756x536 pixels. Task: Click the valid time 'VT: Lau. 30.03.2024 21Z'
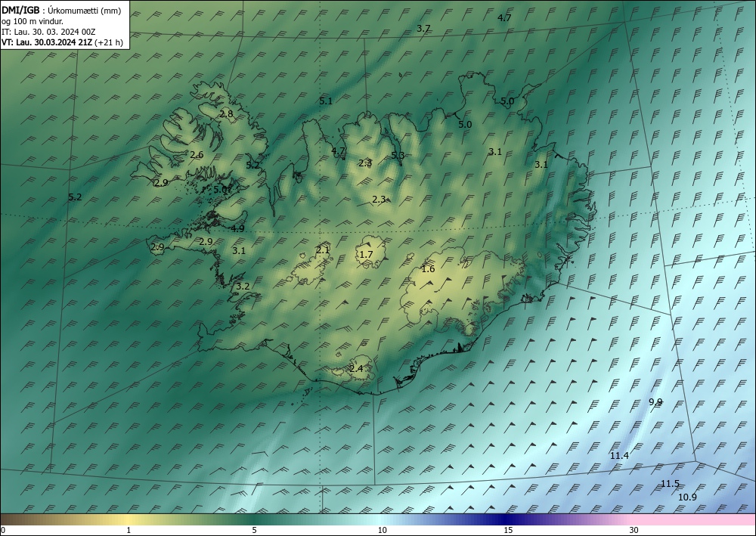pyautogui.click(x=47, y=42)
